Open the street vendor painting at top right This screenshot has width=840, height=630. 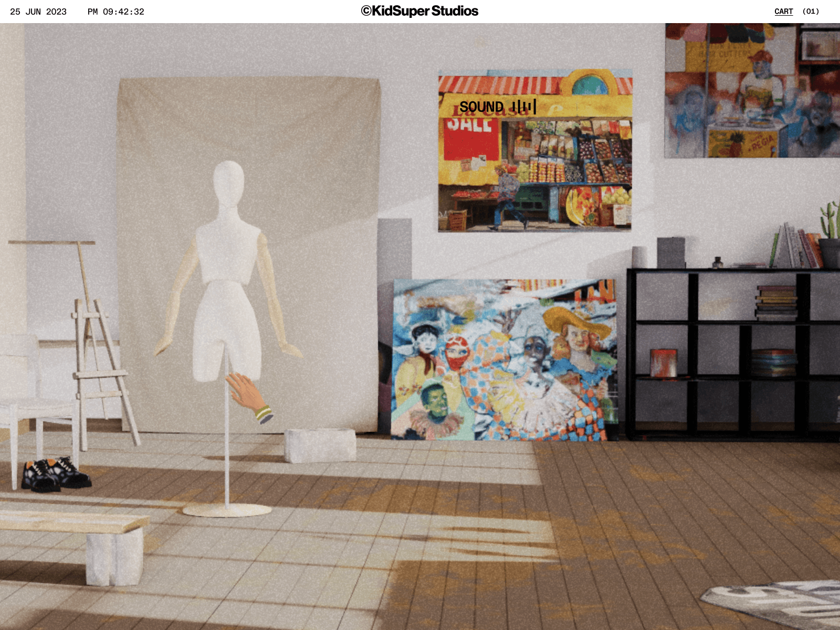[x=752, y=90]
